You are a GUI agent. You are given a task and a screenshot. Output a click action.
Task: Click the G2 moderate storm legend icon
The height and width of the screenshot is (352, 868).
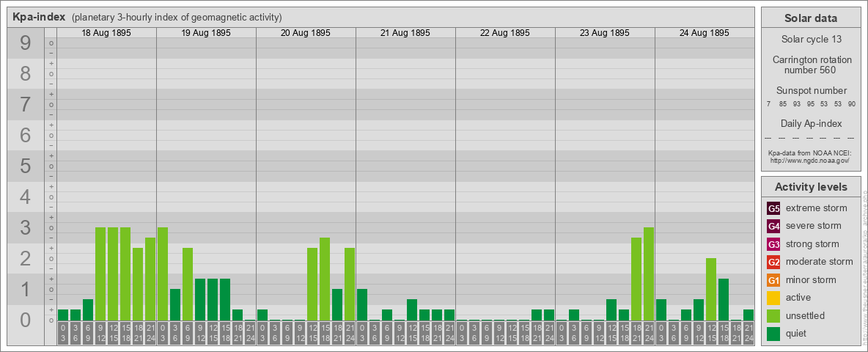point(773,262)
